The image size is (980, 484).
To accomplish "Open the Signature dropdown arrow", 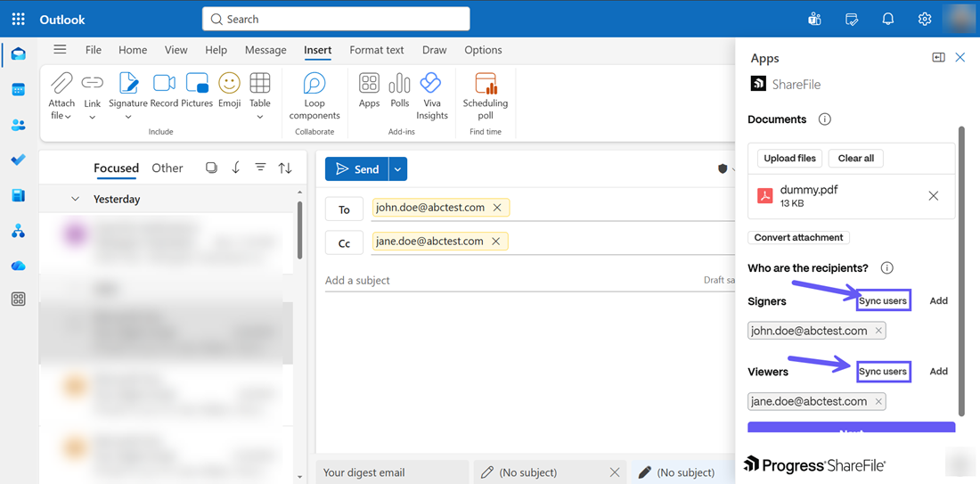I will (x=128, y=117).
